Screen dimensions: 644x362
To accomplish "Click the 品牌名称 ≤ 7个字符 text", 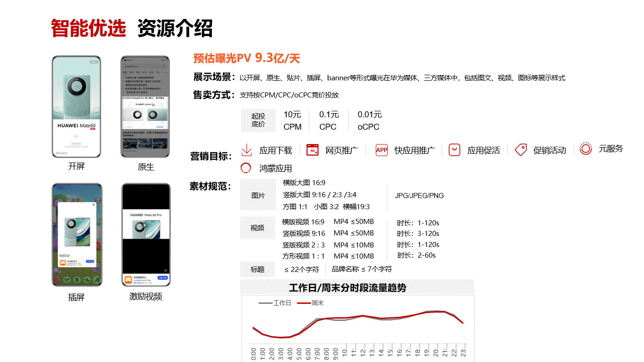I will click(362, 269).
